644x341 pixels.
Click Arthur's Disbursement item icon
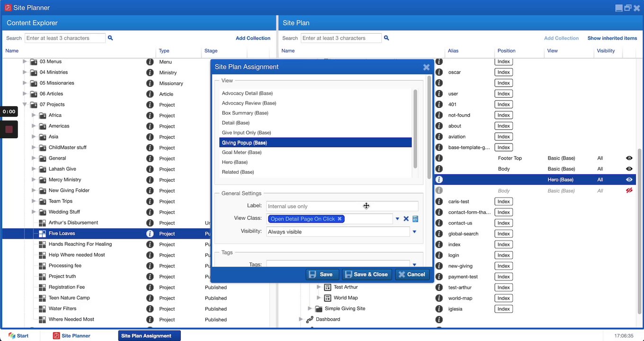pos(42,223)
